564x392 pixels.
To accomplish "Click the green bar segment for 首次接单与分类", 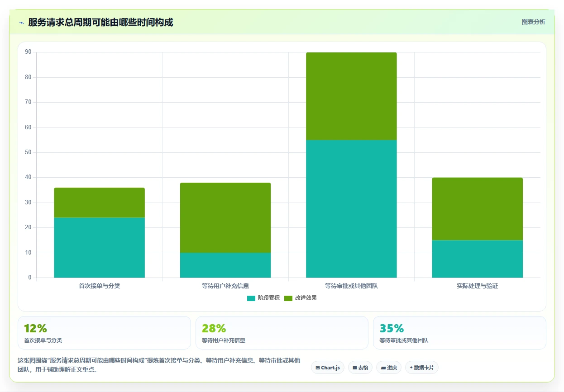I will coord(99,203).
